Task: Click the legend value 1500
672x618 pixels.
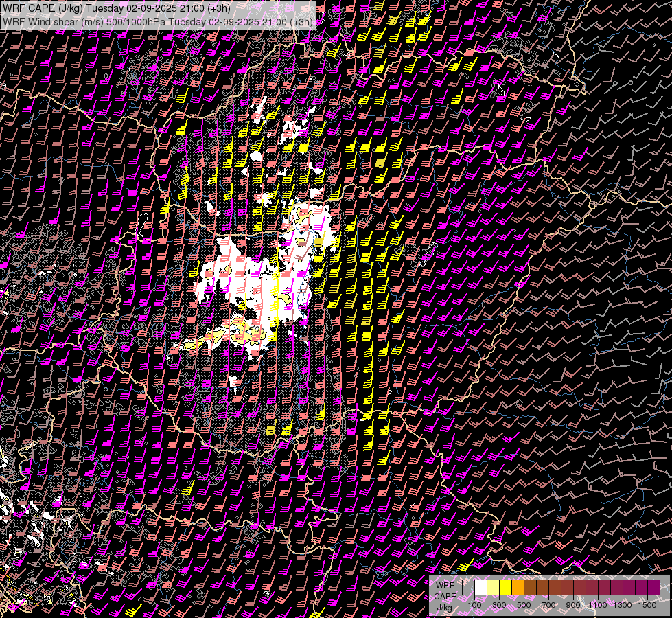Action: (x=647, y=605)
